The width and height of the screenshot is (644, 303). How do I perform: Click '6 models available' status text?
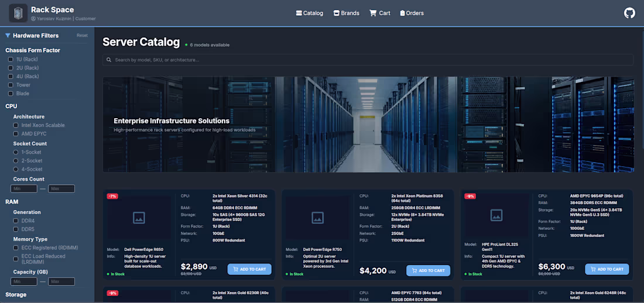[x=210, y=45]
